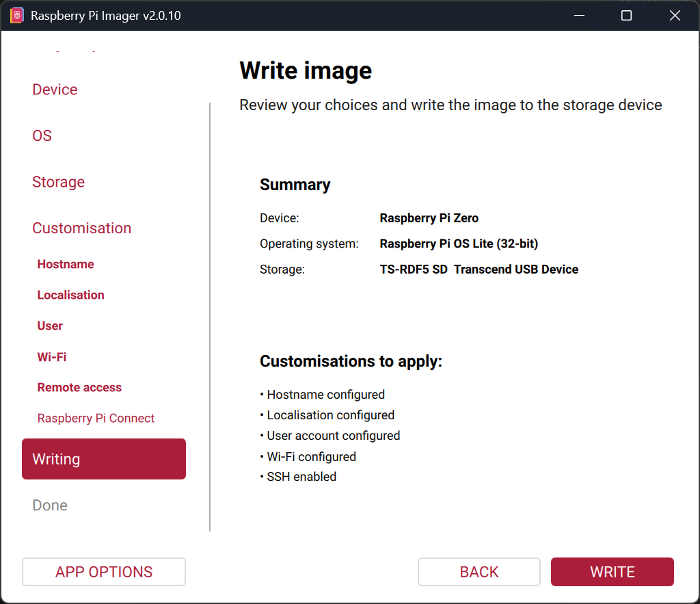Click the 'Device:' summary label
Image resolution: width=700 pixels, height=604 pixels.
tap(280, 218)
